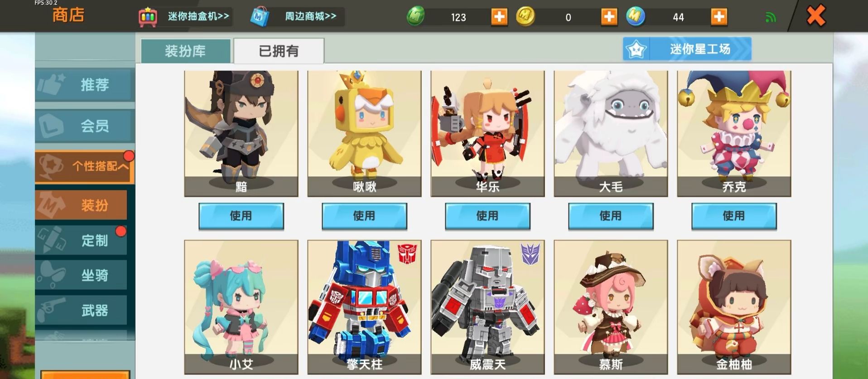Open the 坐骑 mounts category
Image resolution: width=868 pixels, height=379 pixels.
82,275
